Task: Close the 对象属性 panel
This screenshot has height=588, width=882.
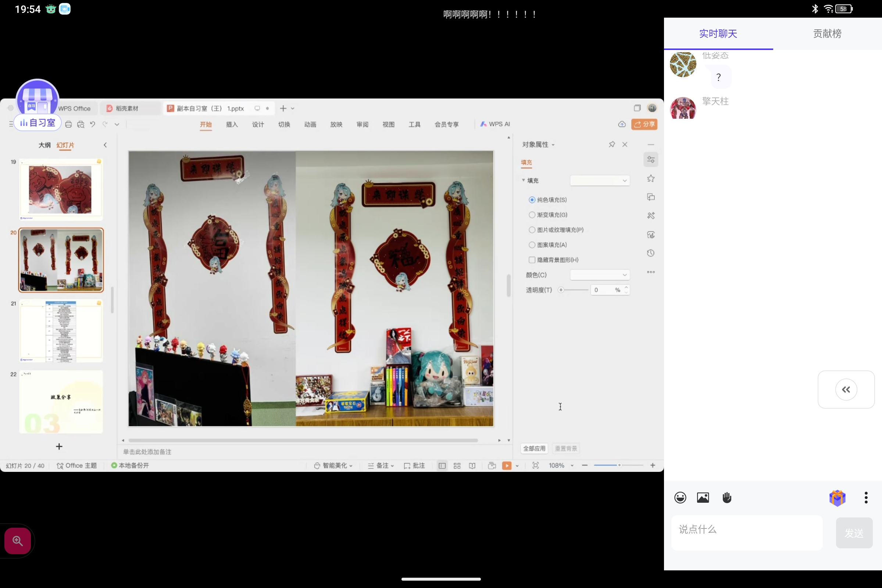Action: click(x=625, y=144)
